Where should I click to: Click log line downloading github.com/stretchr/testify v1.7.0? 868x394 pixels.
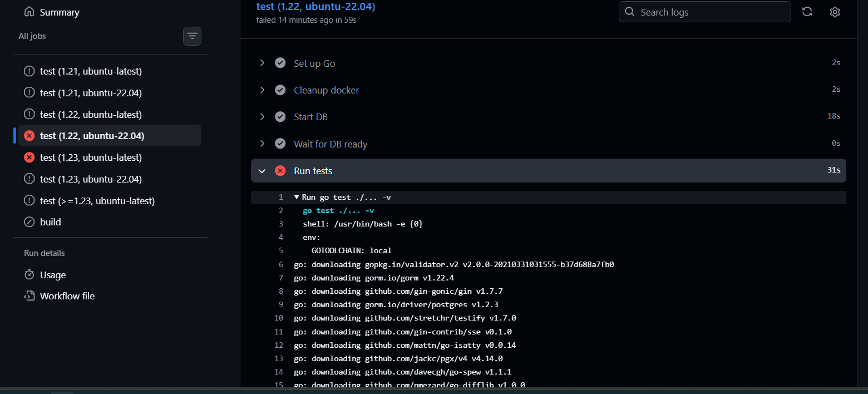[x=405, y=318]
